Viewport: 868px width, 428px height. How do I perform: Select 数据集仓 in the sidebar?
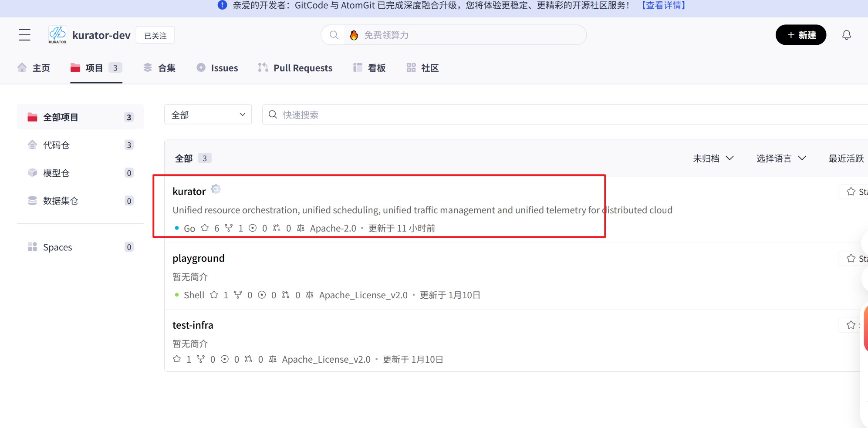(80, 201)
